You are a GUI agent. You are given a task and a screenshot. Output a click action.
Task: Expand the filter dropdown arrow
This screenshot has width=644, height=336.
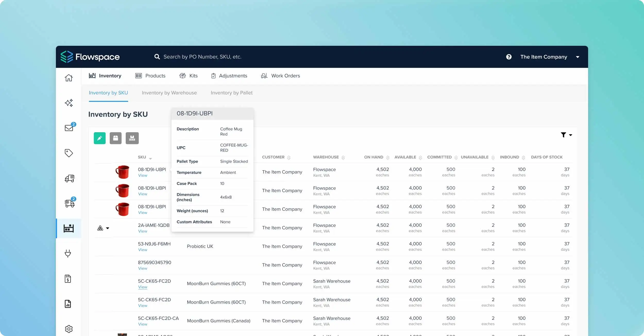(571, 135)
